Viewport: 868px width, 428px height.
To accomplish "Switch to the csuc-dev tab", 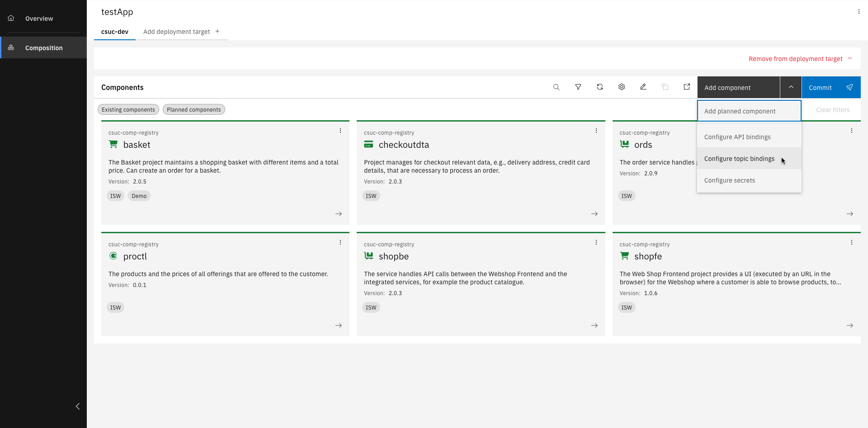I will (x=114, y=32).
